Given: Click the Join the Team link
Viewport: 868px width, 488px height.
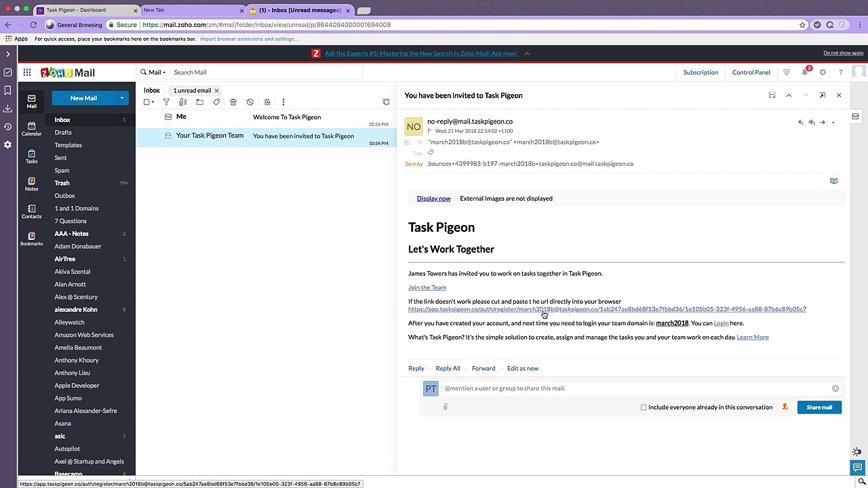Looking at the screenshot, I should click(x=427, y=287).
